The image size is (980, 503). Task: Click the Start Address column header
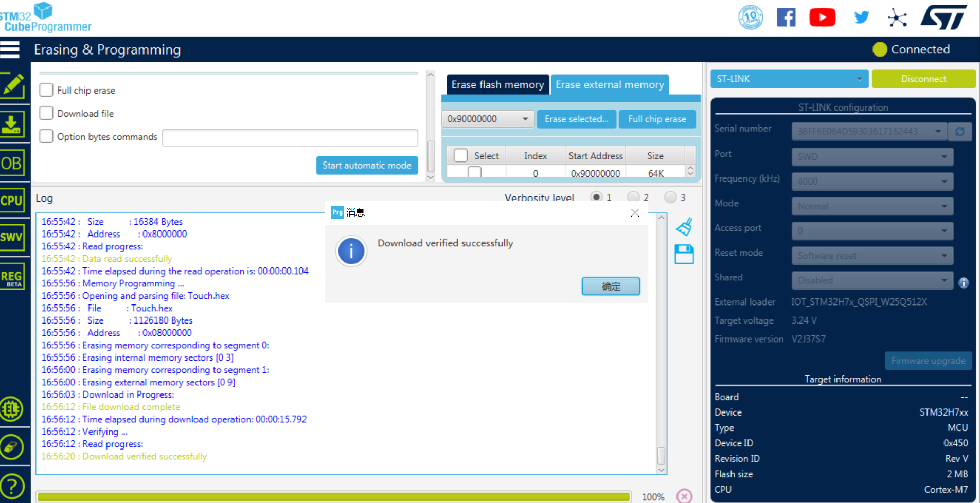click(x=595, y=155)
